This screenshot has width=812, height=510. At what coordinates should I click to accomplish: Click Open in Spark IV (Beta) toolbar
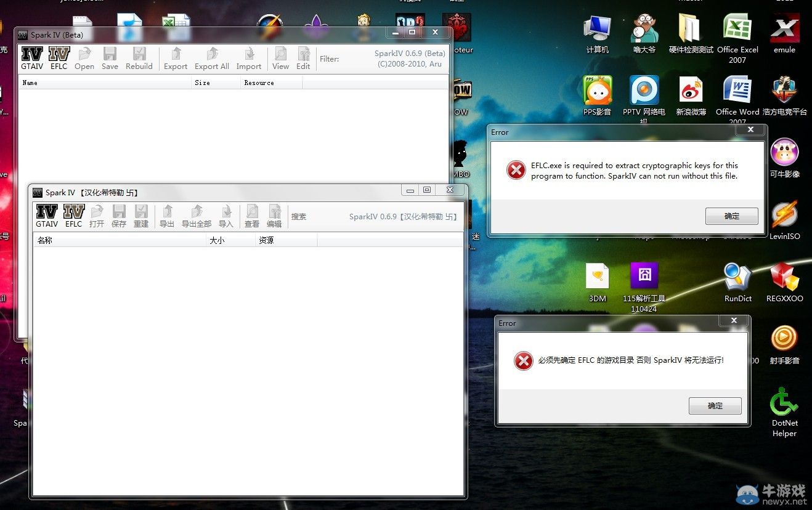84,59
